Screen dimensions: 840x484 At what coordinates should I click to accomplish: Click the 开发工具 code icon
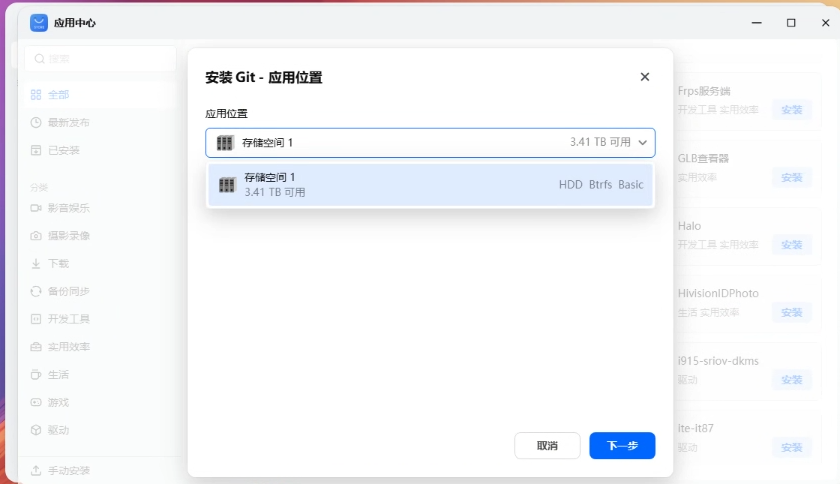36,319
